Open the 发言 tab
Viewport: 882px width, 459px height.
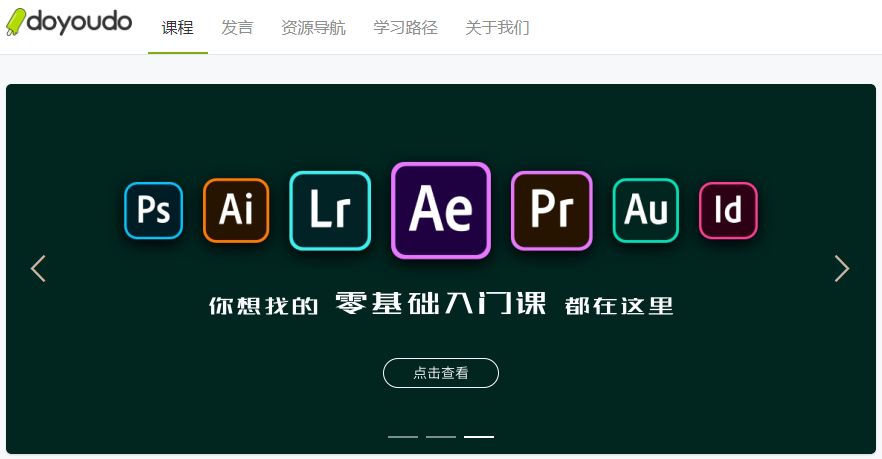[x=237, y=27]
